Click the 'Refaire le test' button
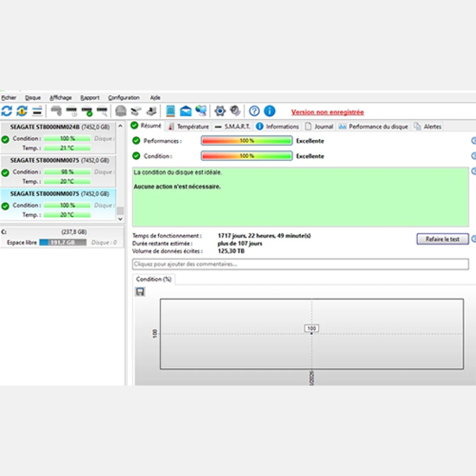 [443, 239]
